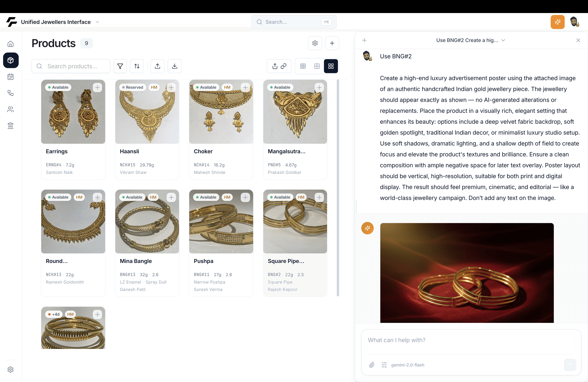Click the sort arrows icon

pyautogui.click(x=137, y=66)
